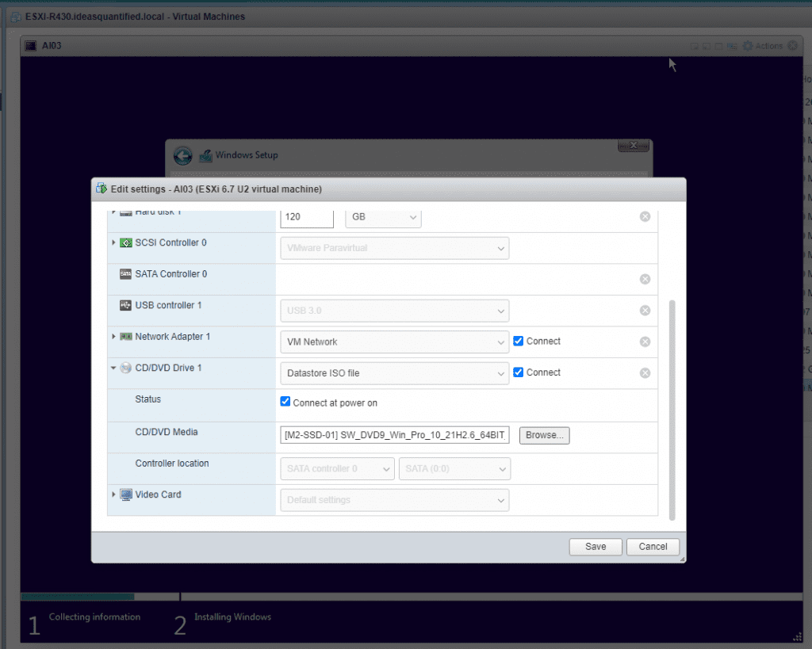The width and height of the screenshot is (812, 649).
Task: Remove Network Adapter 1 via the X icon
Action: pos(645,342)
